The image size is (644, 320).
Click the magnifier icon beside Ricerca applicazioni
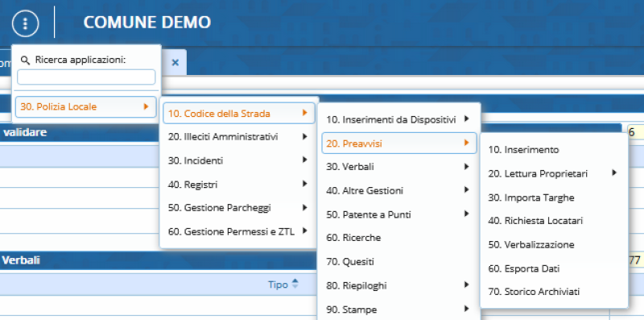click(x=25, y=60)
